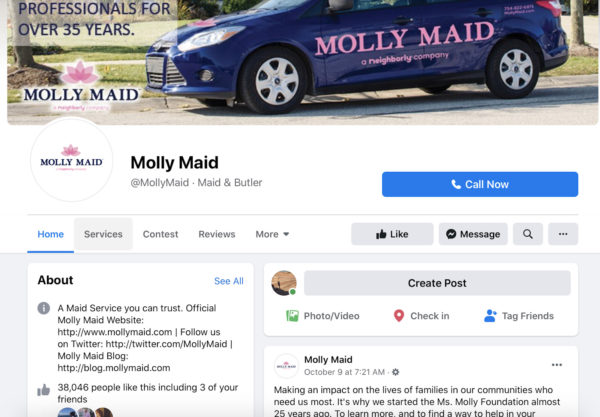Expand the More dropdown in page tabs
This screenshot has height=417, width=600.
(x=272, y=234)
